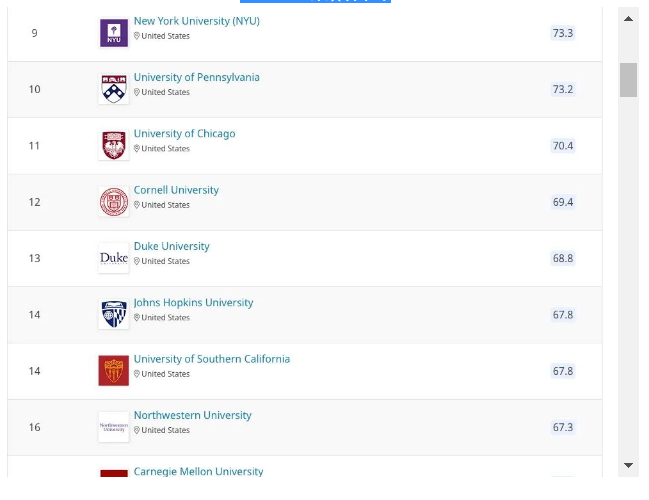Click the Duke University logo
This screenshot has height=500, width=649.
click(x=114, y=258)
